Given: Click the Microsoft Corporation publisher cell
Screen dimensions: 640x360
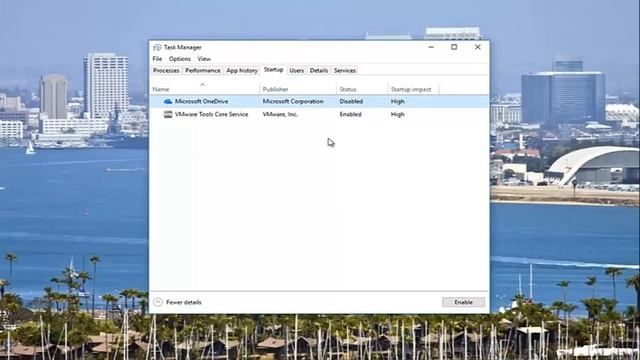Looking at the screenshot, I should [293, 101].
